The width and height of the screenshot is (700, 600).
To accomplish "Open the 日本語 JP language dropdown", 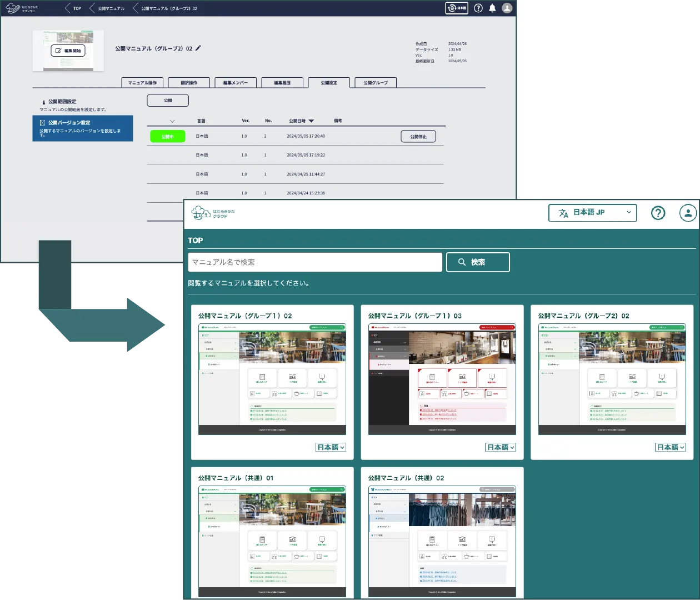I will pos(592,213).
